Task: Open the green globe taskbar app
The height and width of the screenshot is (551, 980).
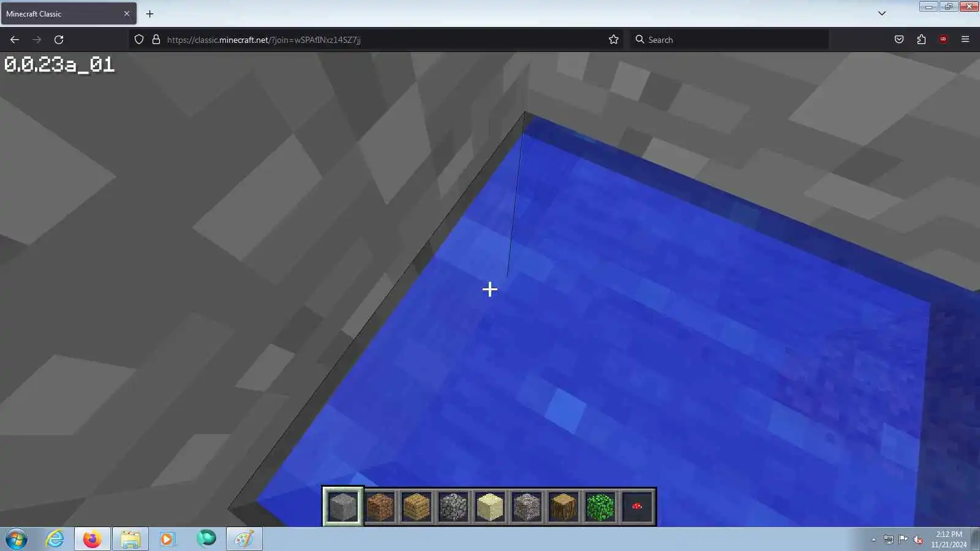Action: tap(206, 539)
